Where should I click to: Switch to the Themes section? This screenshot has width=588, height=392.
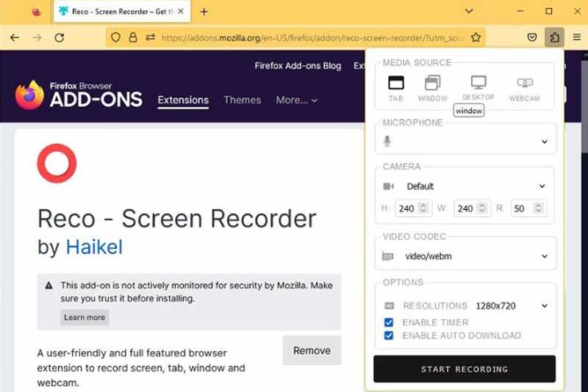[x=243, y=100]
